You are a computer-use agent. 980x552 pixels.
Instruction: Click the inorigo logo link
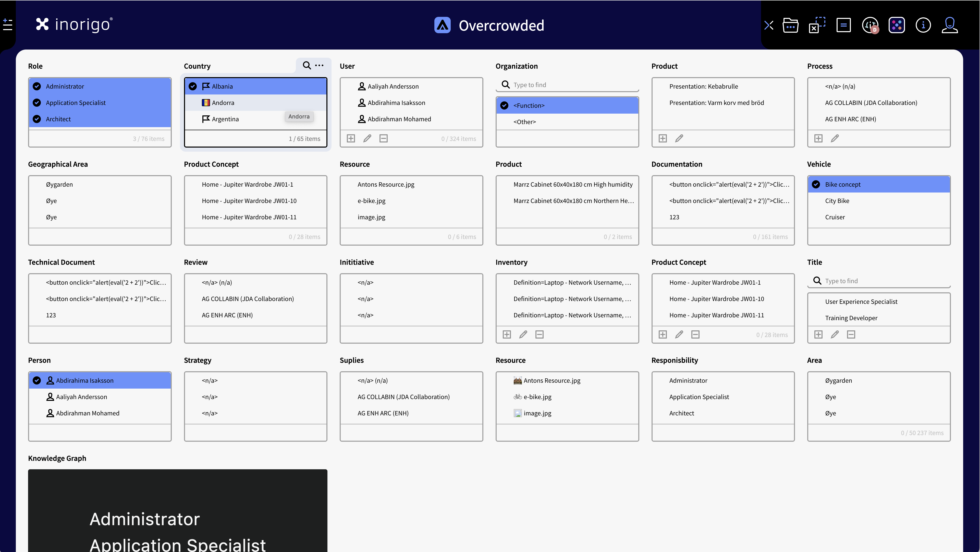click(75, 25)
